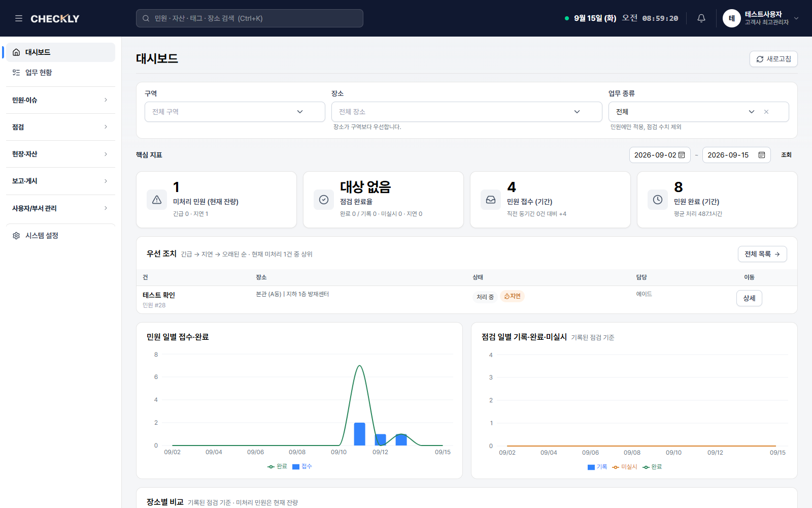Open the 전체 구역 dropdown
Image resolution: width=812 pixels, height=508 pixels.
point(235,112)
